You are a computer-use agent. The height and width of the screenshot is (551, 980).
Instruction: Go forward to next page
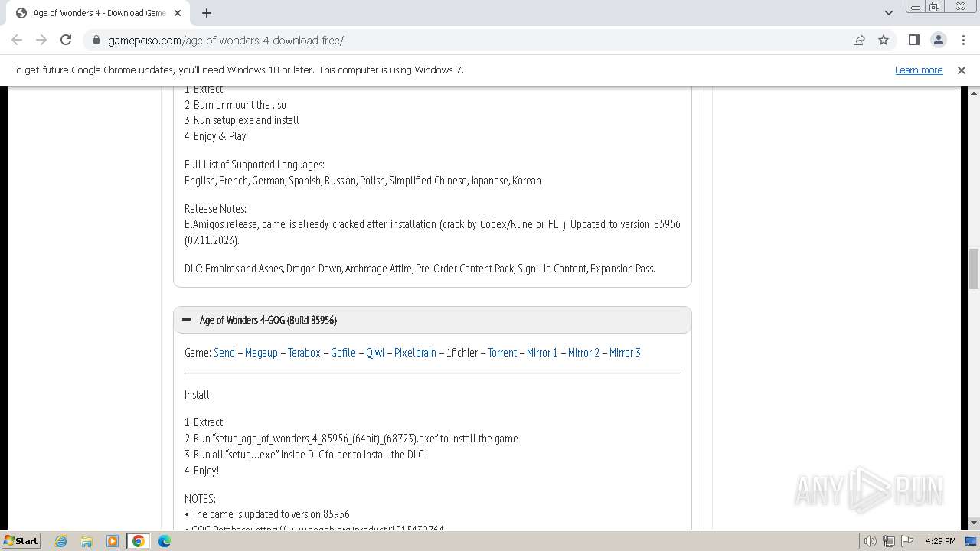(x=41, y=40)
